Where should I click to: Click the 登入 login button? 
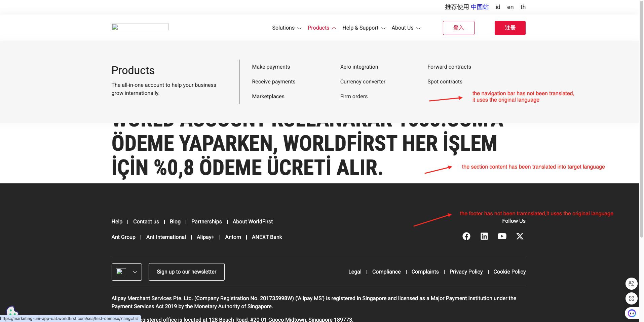pos(458,28)
